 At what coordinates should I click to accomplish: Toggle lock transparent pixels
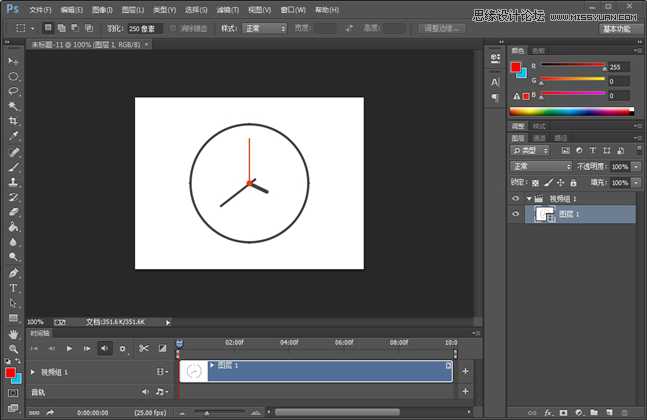(x=536, y=182)
